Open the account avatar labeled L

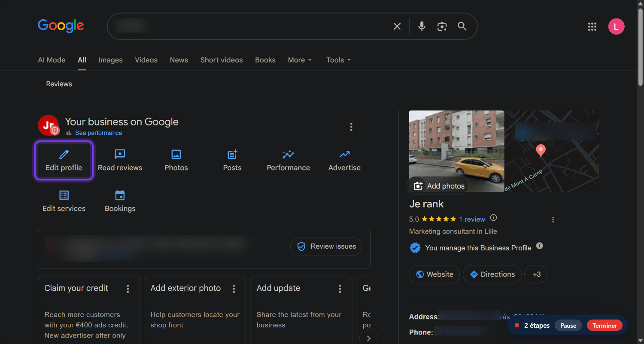click(x=616, y=27)
